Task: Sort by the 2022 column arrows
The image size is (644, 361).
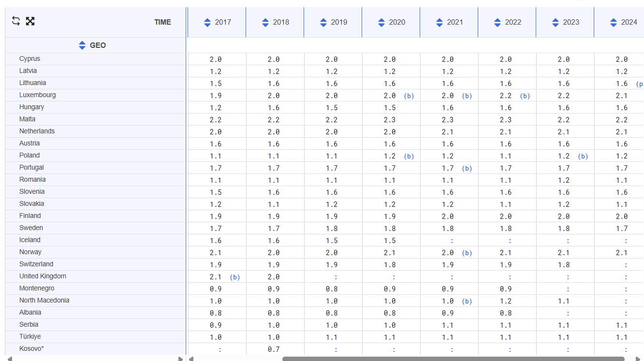Action: (x=498, y=22)
